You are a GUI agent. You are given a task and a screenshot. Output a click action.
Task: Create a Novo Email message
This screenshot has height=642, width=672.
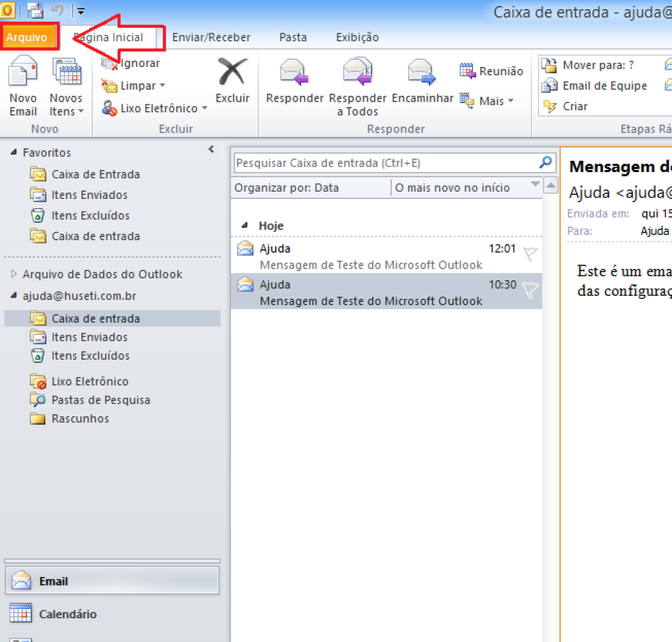tap(23, 86)
